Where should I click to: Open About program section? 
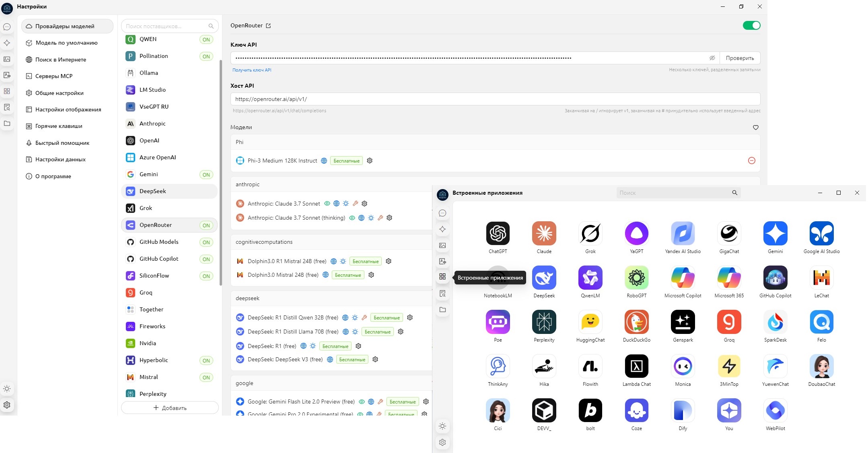tap(67, 176)
